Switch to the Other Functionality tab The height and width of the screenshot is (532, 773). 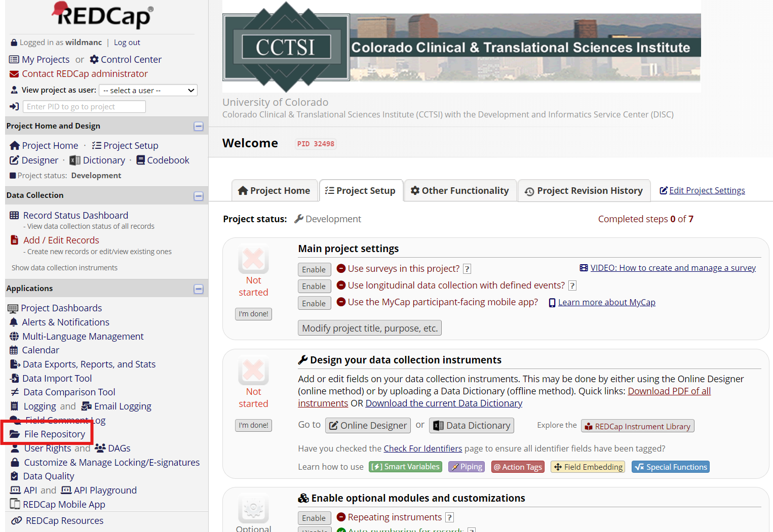tap(459, 191)
